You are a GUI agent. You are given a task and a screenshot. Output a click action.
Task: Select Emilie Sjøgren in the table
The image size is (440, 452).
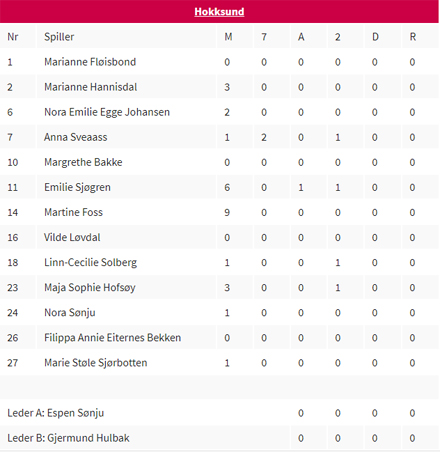[77, 187]
